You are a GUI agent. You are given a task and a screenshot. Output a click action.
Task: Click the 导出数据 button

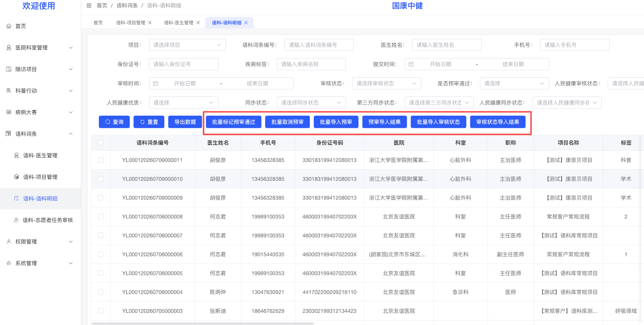pos(185,122)
